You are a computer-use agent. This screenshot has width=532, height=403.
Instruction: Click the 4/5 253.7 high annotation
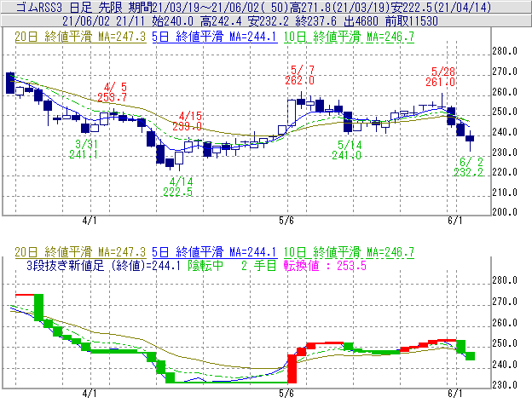click(113, 92)
